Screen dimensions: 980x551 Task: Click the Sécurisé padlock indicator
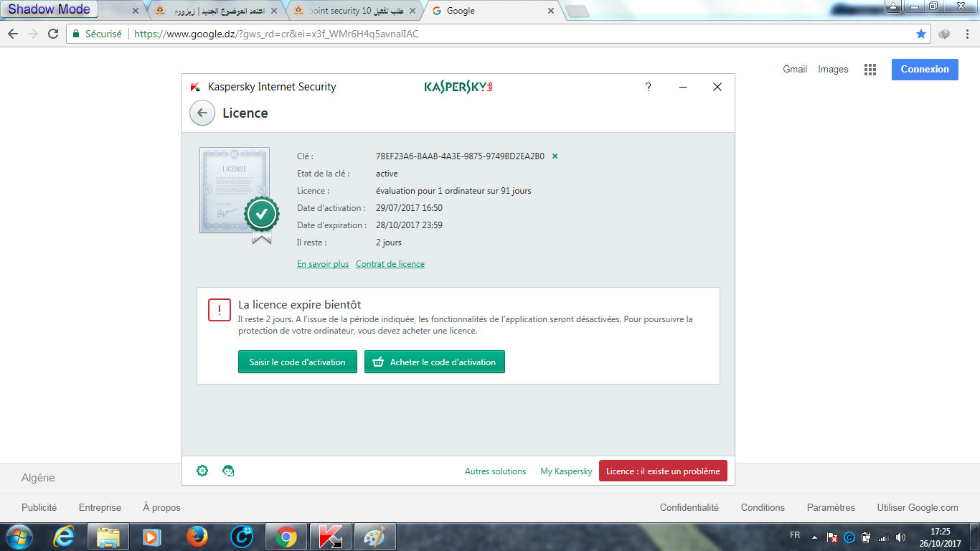(x=97, y=34)
